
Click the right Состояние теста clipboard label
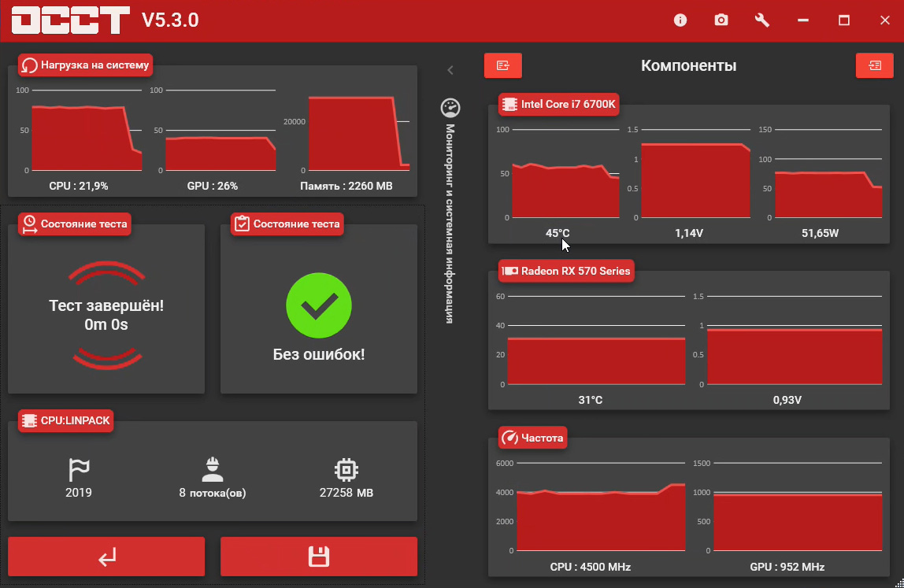coord(287,224)
